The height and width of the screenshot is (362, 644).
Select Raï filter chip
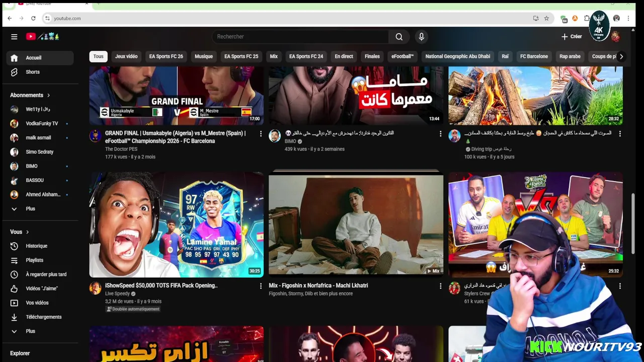click(x=505, y=56)
